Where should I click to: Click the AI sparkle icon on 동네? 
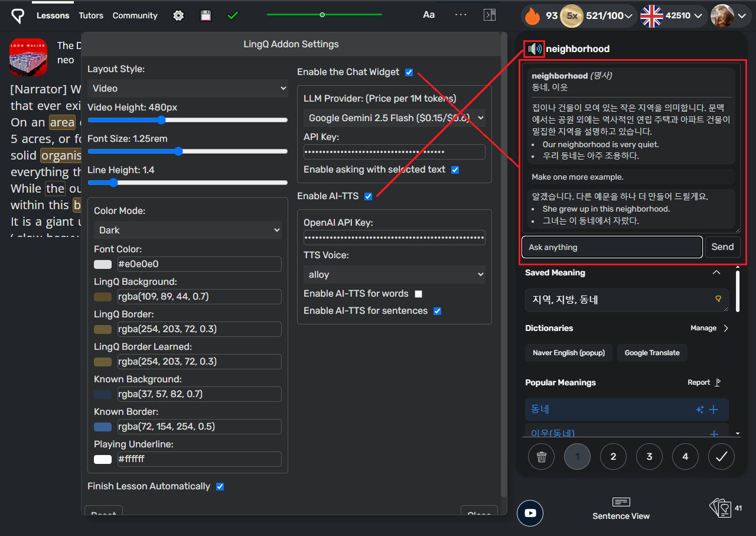[700, 410]
